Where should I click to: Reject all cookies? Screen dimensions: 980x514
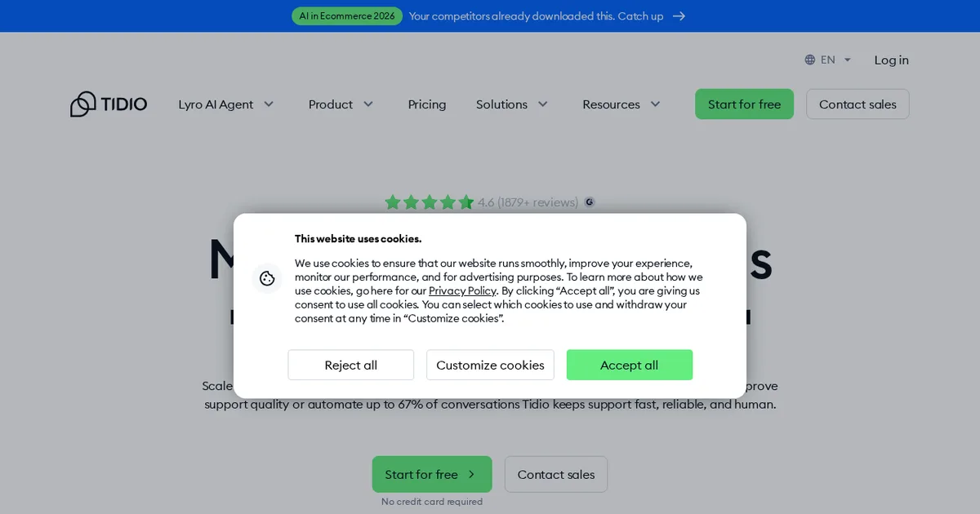coord(351,365)
